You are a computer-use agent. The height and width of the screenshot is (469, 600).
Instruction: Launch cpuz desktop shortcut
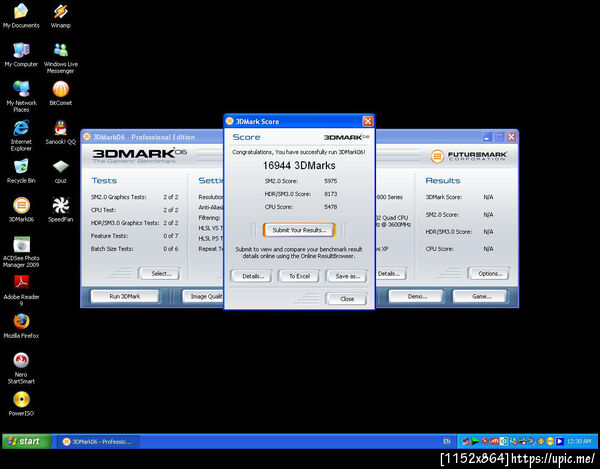tap(60, 171)
